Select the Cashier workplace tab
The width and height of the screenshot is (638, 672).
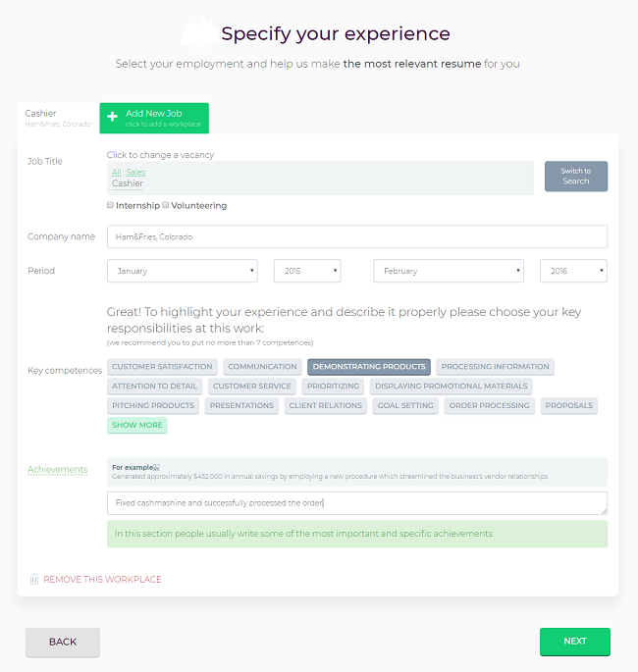[x=58, y=119]
